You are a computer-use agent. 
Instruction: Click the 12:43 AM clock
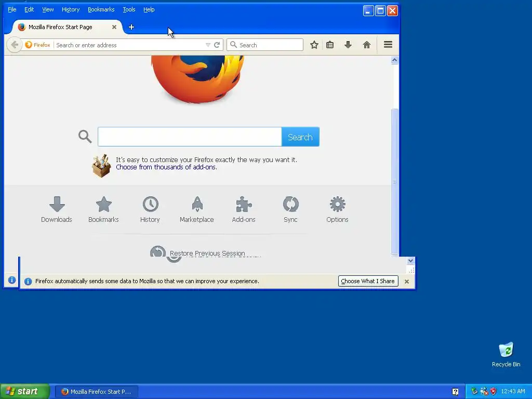pos(513,392)
